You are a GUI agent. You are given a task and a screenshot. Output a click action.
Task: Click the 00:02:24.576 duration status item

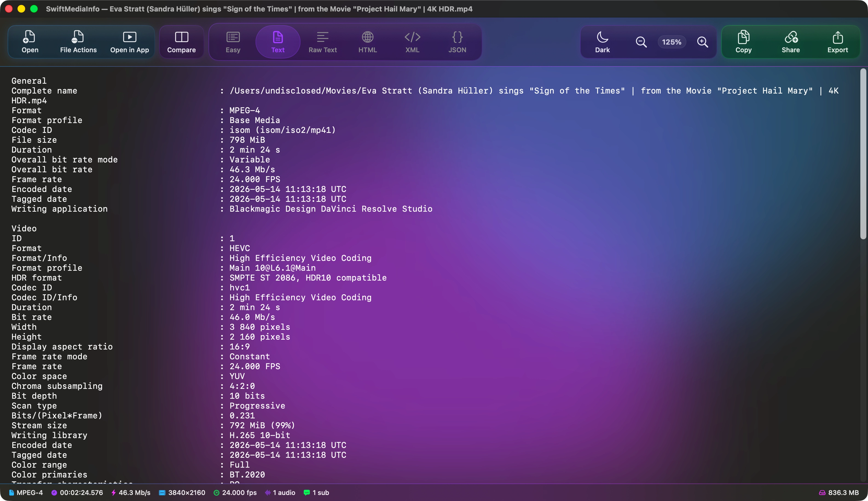pos(77,493)
